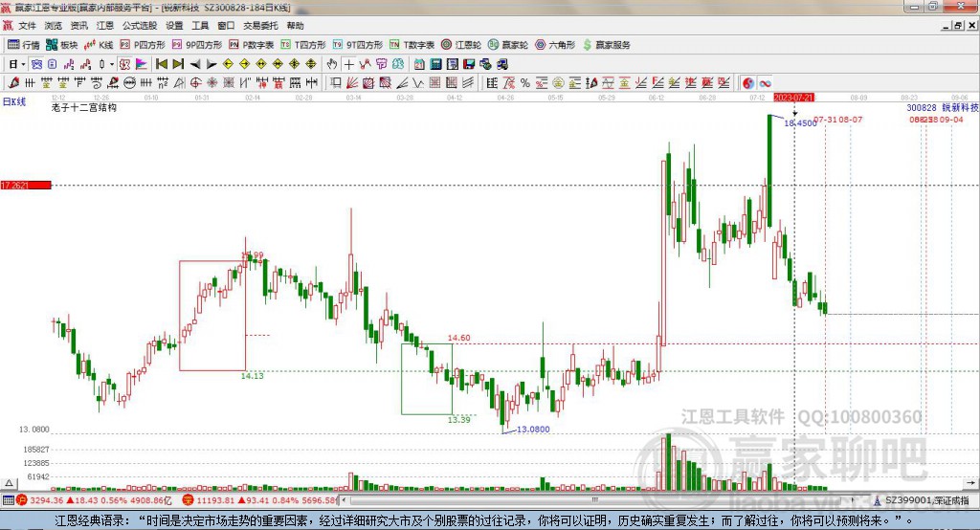Click the circled crosshair target icon
Screen dimensions: 980x530
(195, 83)
